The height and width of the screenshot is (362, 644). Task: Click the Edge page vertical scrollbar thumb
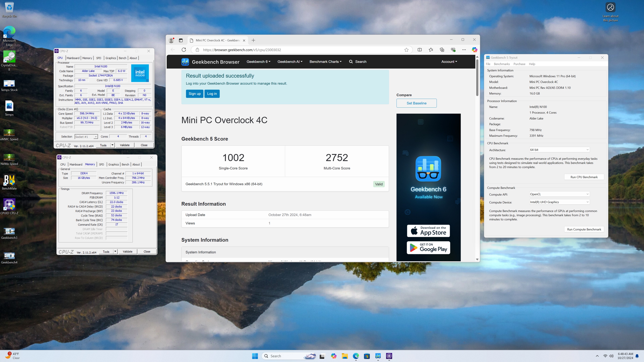tap(477, 77)
